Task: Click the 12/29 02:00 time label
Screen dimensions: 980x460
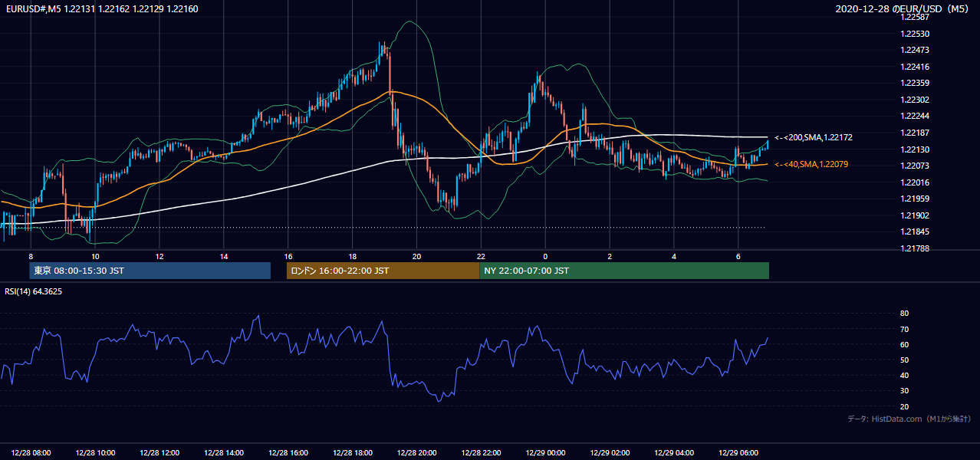Action: point(610,453)
